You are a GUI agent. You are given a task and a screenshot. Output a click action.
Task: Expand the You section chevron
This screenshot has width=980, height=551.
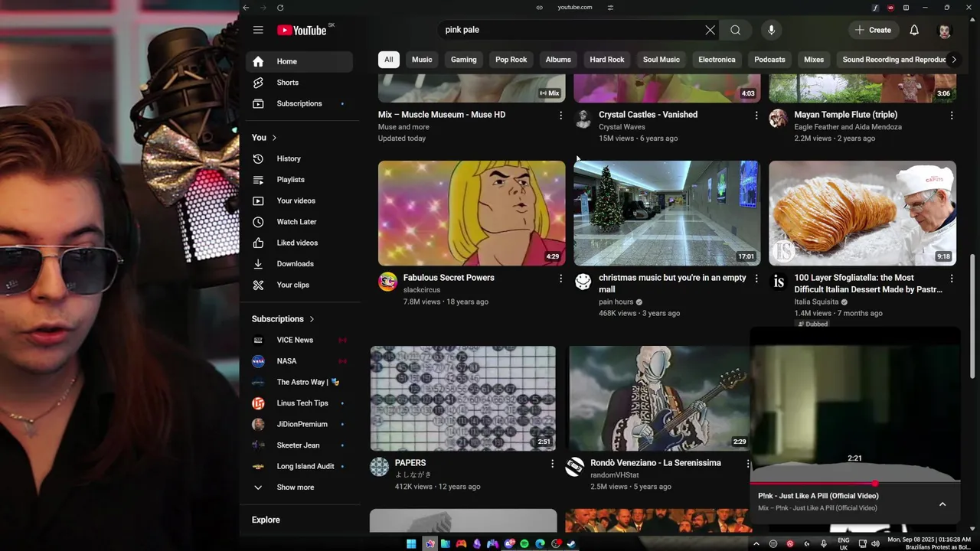click(274, 138)
